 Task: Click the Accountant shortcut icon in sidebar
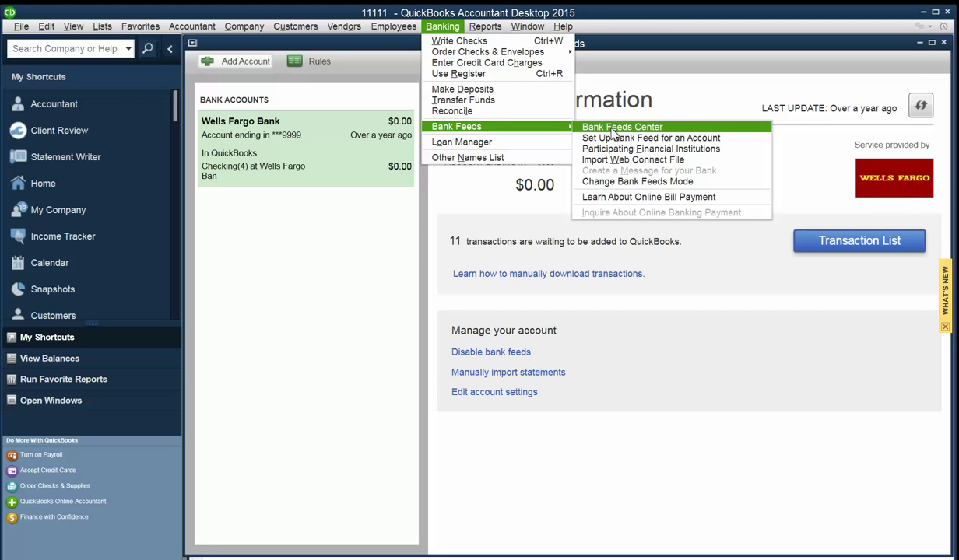[x=18, y=104]
